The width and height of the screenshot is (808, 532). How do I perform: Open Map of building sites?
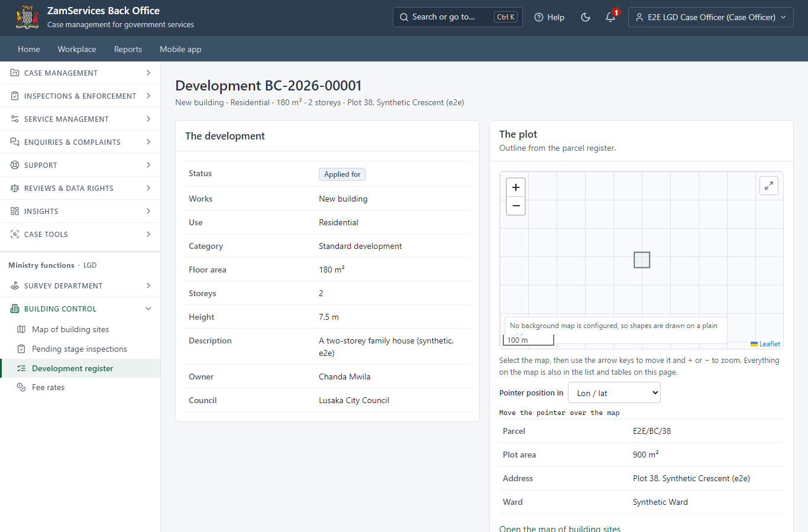(x=70, y=329)
